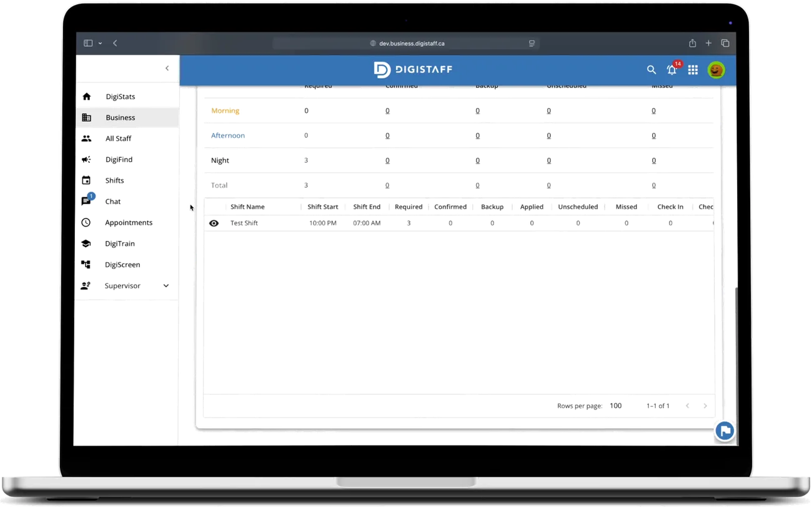
Task: Click the Afternoon shift label
Action: (x=228, y=135)
